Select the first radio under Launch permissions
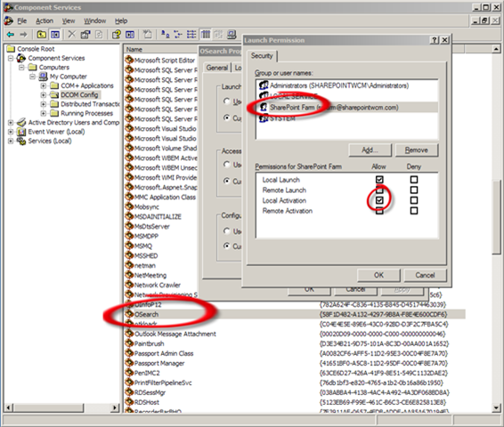The width and height of the screenshot is (504, 427). 227,101
